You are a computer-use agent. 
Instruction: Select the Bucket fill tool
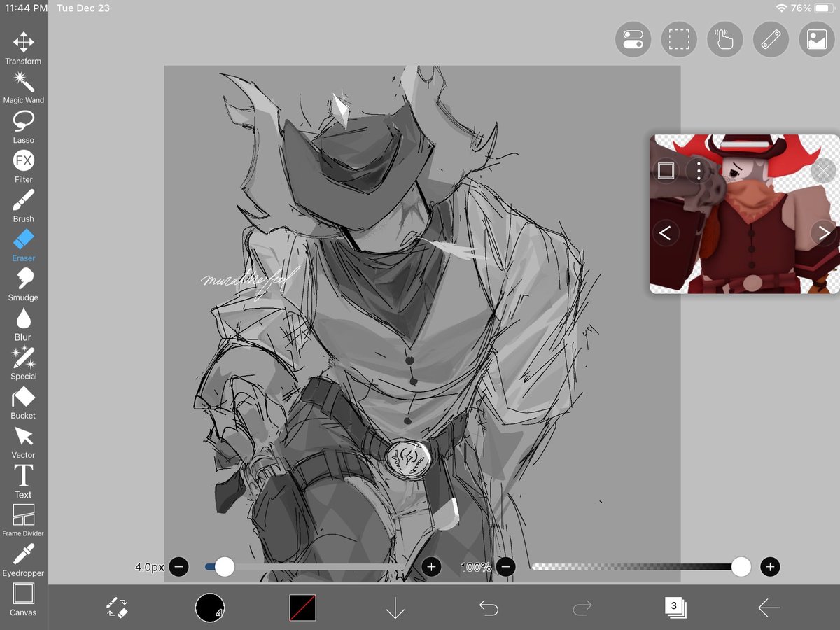tap(23, 403)
